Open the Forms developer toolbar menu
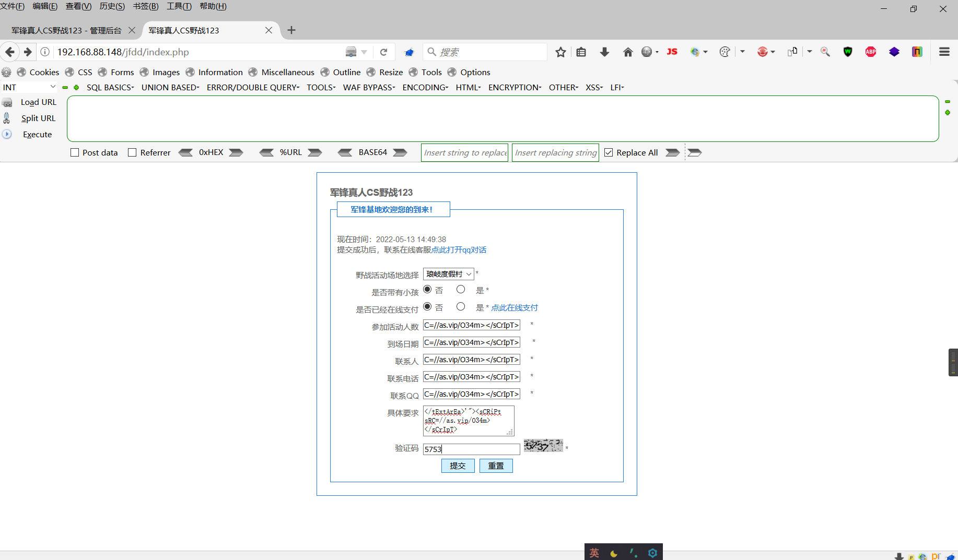Image resolution: width=958 pixels, height=560 pixels. pos(116,72)
